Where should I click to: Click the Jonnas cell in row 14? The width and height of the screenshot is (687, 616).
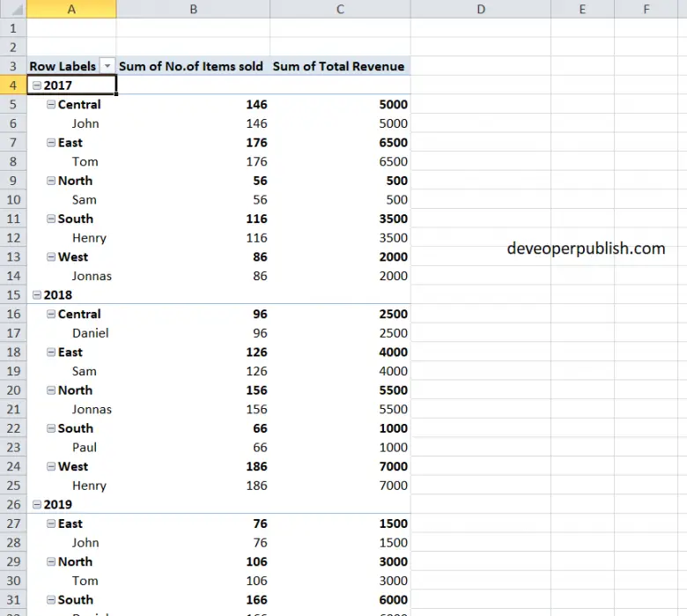(x=92, y=276)
